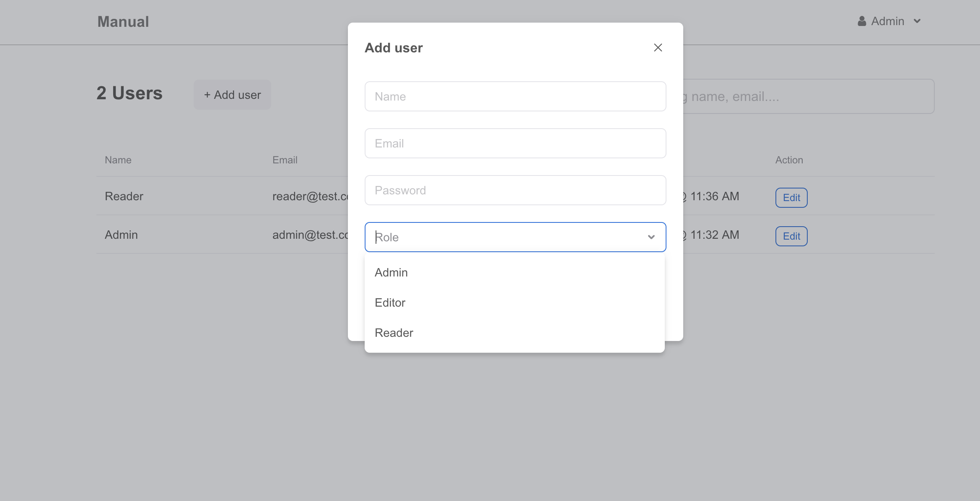The image size is (980, 501).
Task: Click the Email column header
Action: tap(285, 160)
